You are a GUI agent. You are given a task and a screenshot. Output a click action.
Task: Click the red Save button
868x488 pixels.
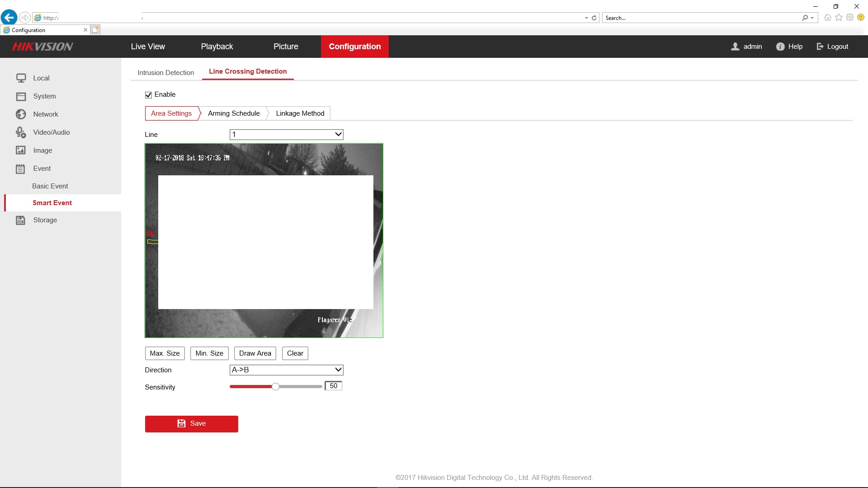click(x=191, y=424)
